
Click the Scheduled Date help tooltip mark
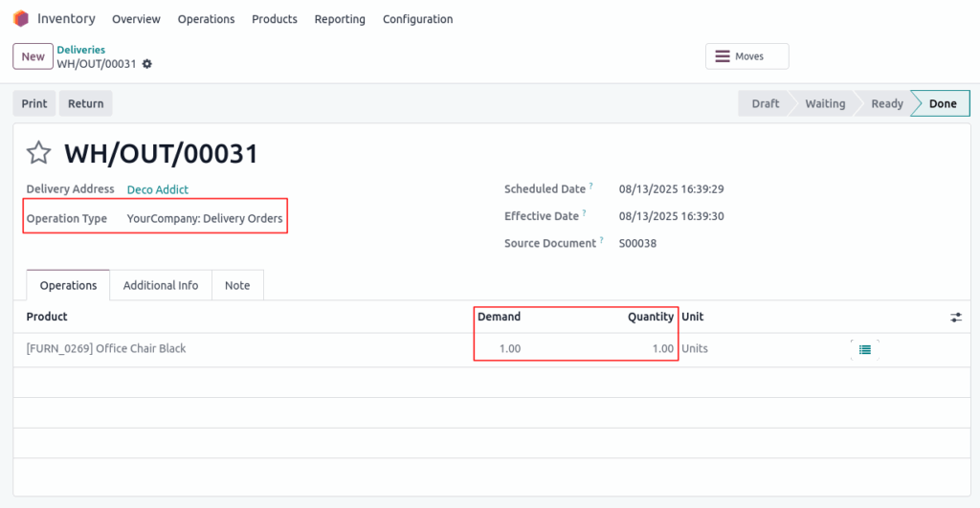pyautogui.click(x=590, y=186)
